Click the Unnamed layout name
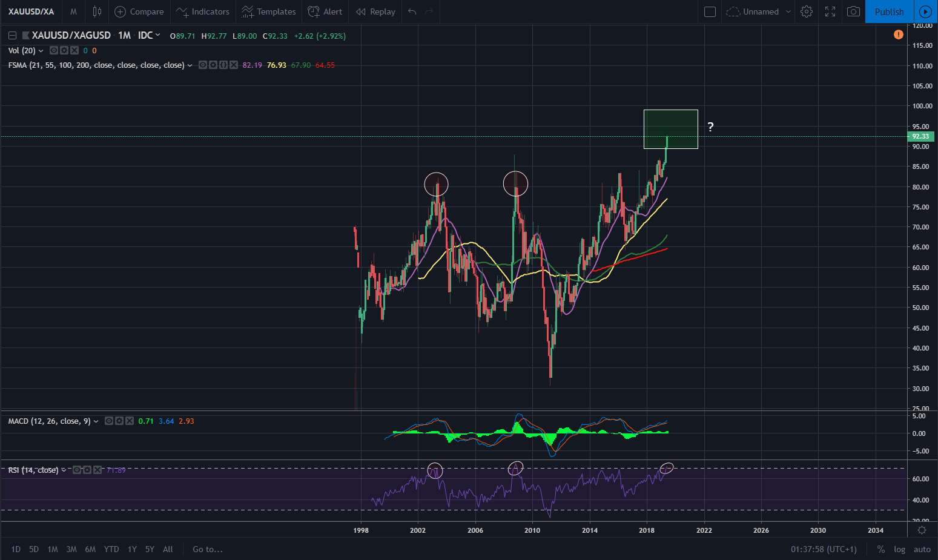The height and width of the screenshot is (560, 938). click(x=761, y=12)
